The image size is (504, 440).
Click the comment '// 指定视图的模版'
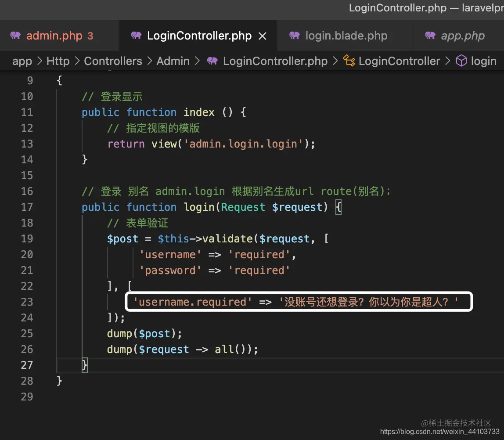pyautogui.click(x=153, y=128)
